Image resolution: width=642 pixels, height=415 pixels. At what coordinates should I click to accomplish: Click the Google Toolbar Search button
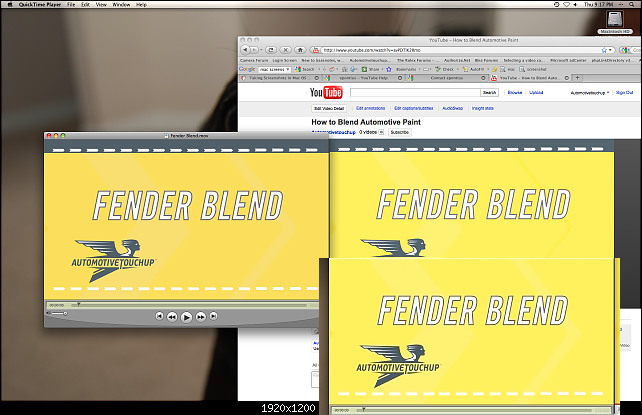click(305, 69)
